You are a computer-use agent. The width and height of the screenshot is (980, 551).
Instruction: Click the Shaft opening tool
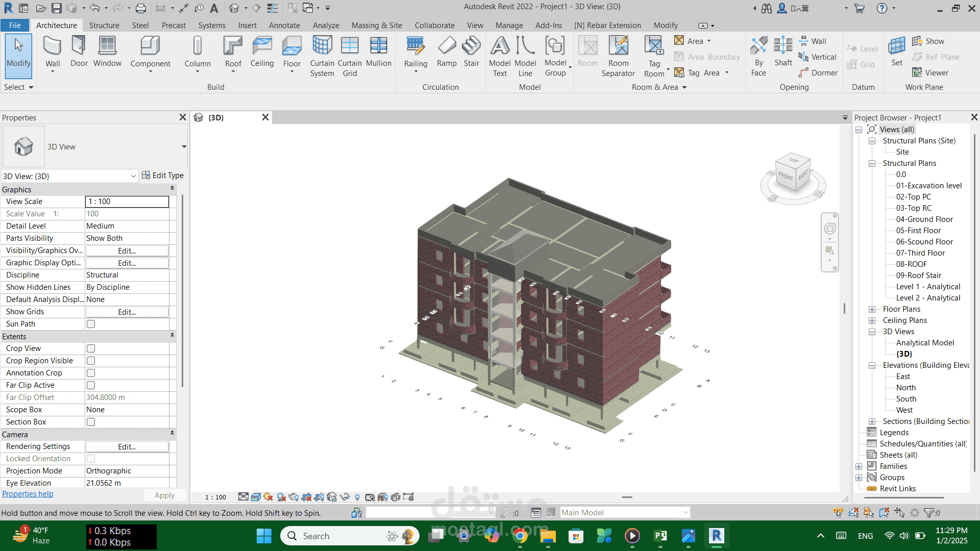pos(783,52)
